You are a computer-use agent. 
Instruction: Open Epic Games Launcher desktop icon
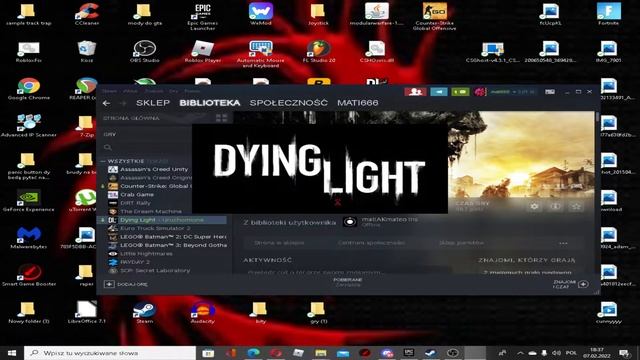[x=202, y=17]
